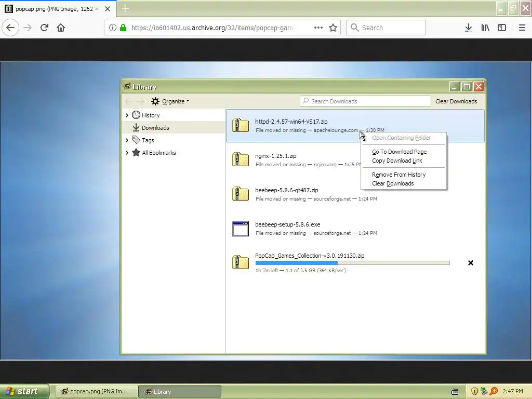This screenshot has height=399, width=532.
Task: Open the downloads arrow in browser toolbar
Action: coord(468,28)
